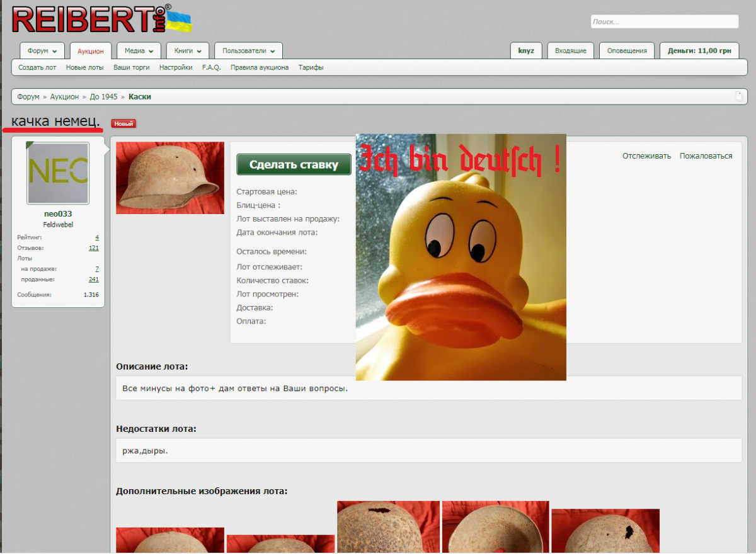
Task: Open the additional thumbnail with the jagged side hole
Action: click(x=606, y=531)
